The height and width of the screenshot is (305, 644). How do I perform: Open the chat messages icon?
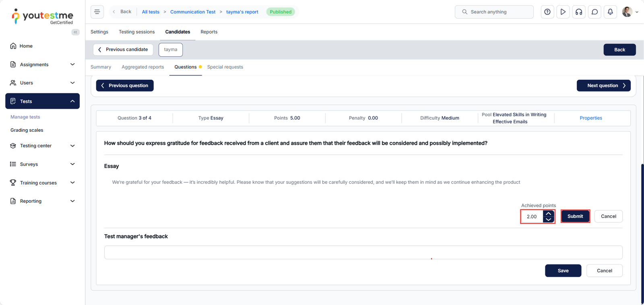[594, 12]
